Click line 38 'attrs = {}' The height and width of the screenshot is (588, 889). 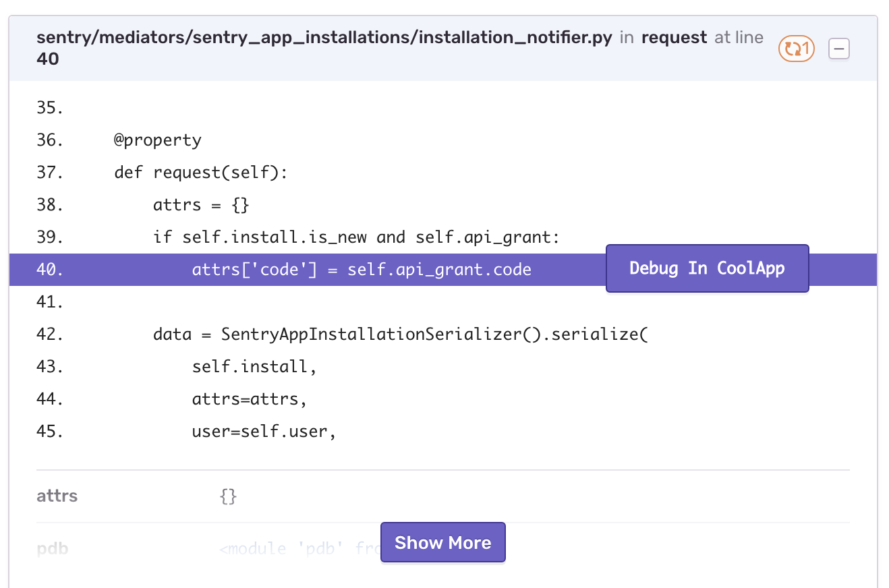201,205
